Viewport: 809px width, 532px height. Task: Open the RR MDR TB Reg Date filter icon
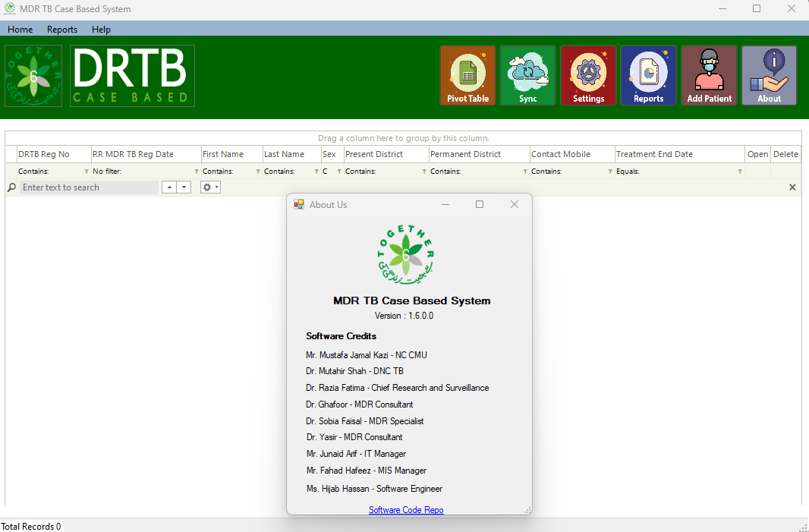click(196, 172)
